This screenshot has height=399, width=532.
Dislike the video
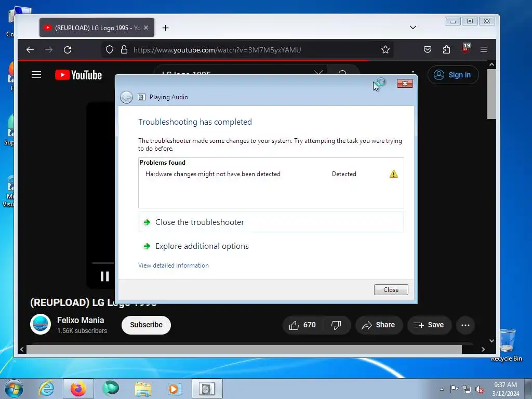(x=336, y=325)
